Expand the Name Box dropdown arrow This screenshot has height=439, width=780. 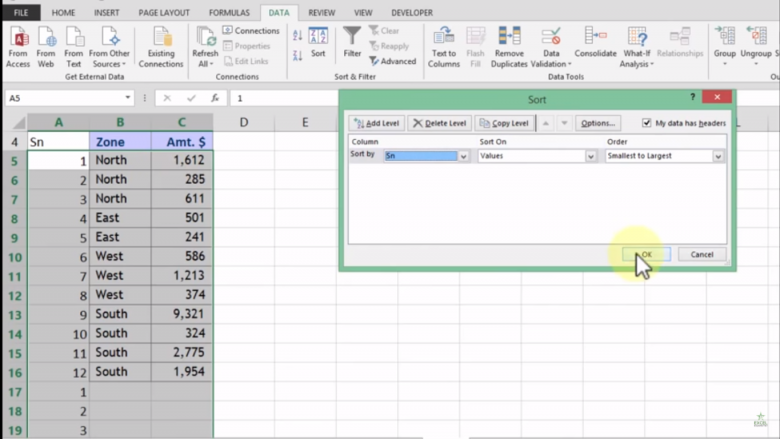tap(128, 97)
